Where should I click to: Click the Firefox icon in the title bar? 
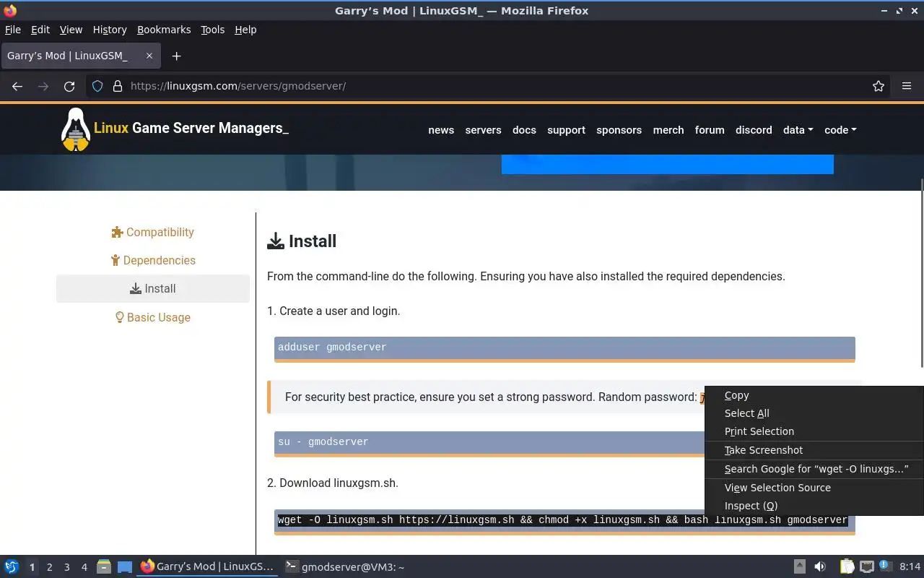click(10, 11)
